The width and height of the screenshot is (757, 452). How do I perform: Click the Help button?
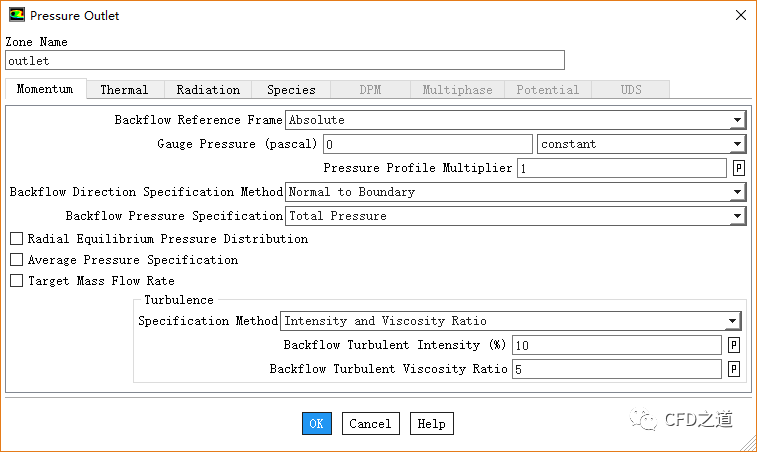pos(431,423)
